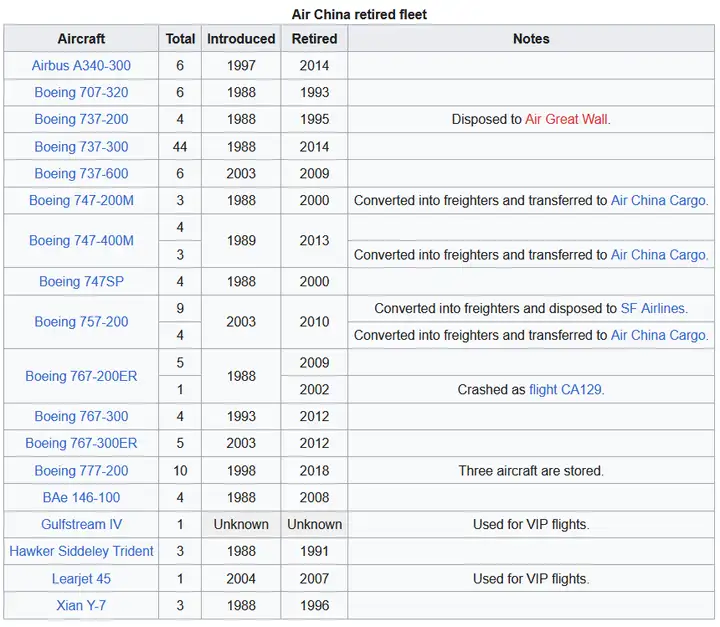The width and height of the screenshot is (720, 627).
Task: Click introduced year 1989 for Boeing 747-400M
Action: click(x=241, y=241)
